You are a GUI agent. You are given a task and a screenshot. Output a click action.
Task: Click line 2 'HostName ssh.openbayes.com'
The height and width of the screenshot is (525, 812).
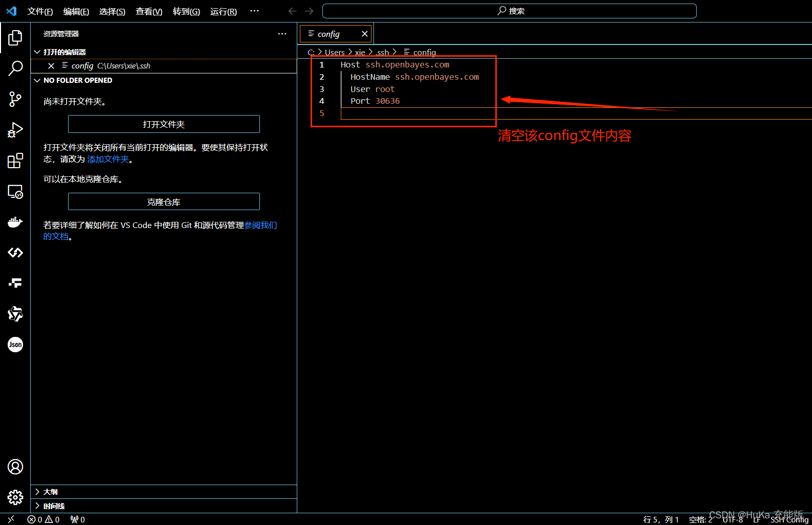(414, 77)
